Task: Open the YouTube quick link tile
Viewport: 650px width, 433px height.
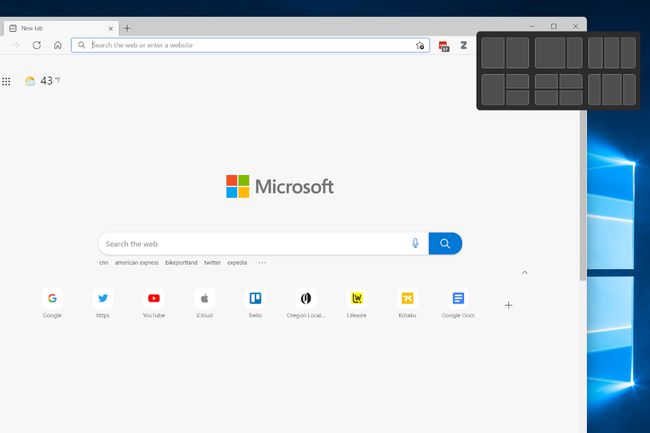Action: click(154, 303)
